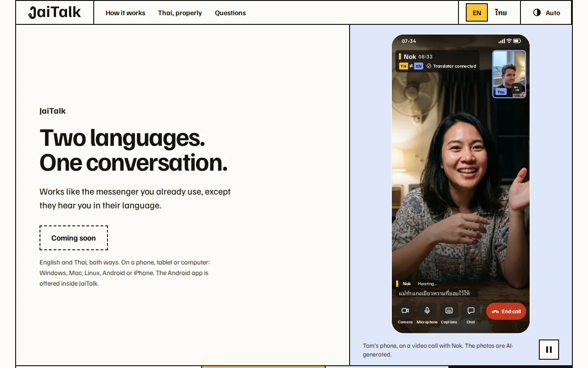Click the caller name Nok beside the call timer
The width and height of the screenshot is (588, 368).
[x=410, y=57]
